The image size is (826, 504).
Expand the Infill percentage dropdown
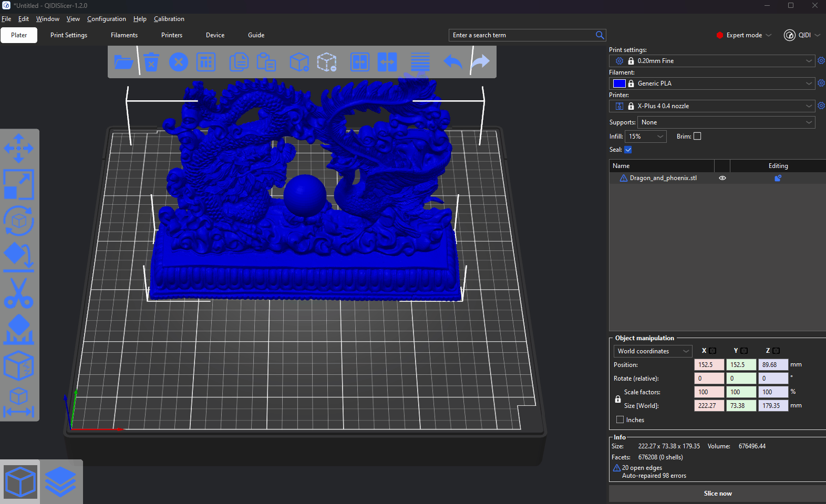(x=646, y=136)
